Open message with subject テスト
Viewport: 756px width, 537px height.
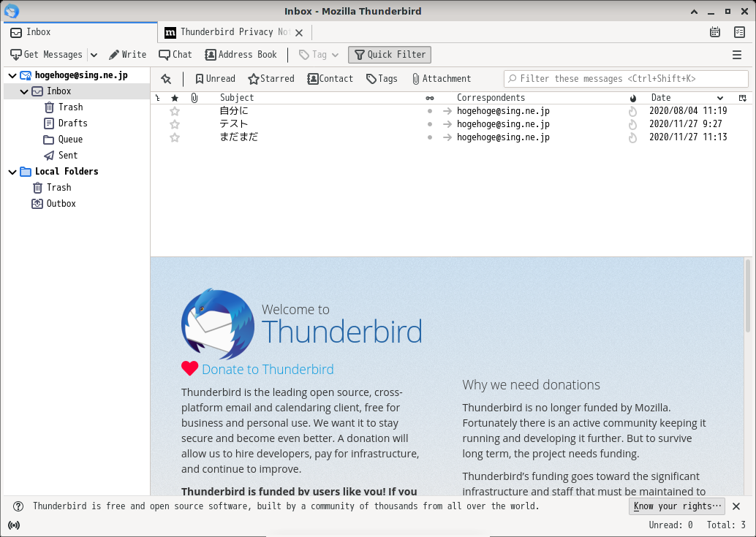[234, 123]
